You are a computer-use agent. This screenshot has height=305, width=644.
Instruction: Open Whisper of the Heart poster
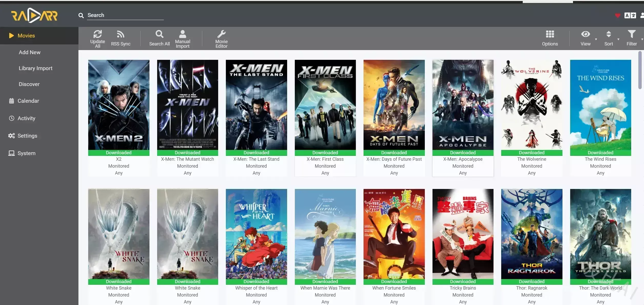pos(256,234)
